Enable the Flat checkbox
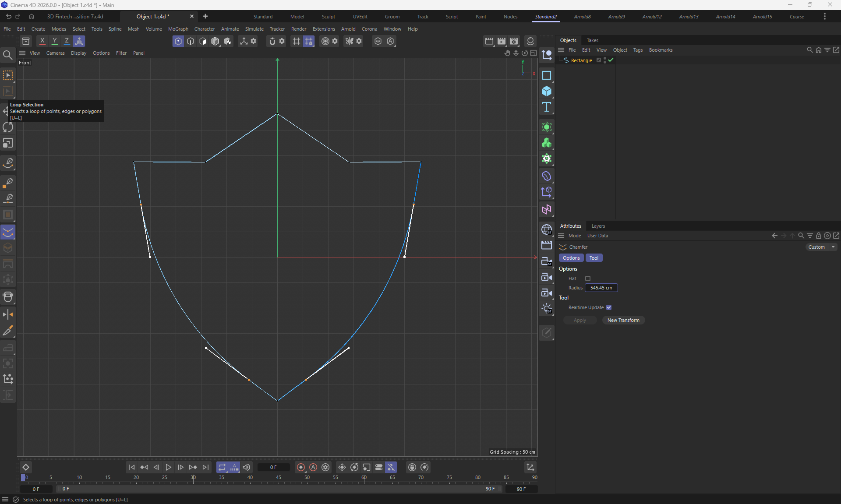 588,278
